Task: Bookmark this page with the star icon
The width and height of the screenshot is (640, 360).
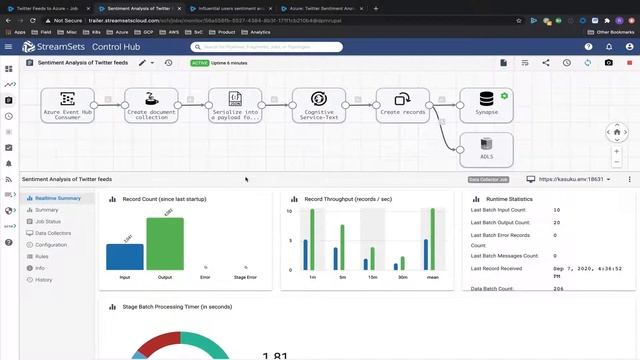Action: (519, 20)
